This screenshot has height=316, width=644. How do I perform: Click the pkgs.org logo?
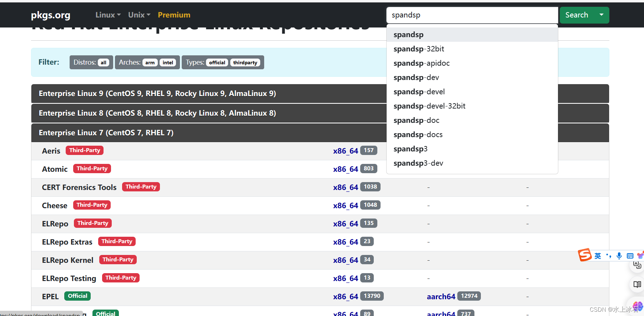(x=50, y=15)
